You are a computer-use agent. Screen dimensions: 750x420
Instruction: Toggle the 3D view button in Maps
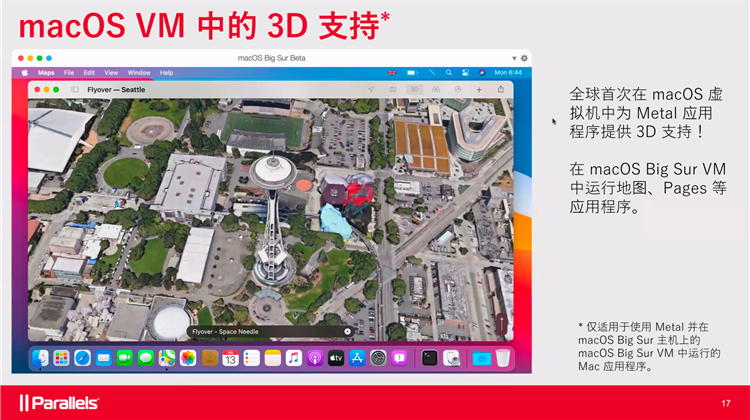click(414, 89)
